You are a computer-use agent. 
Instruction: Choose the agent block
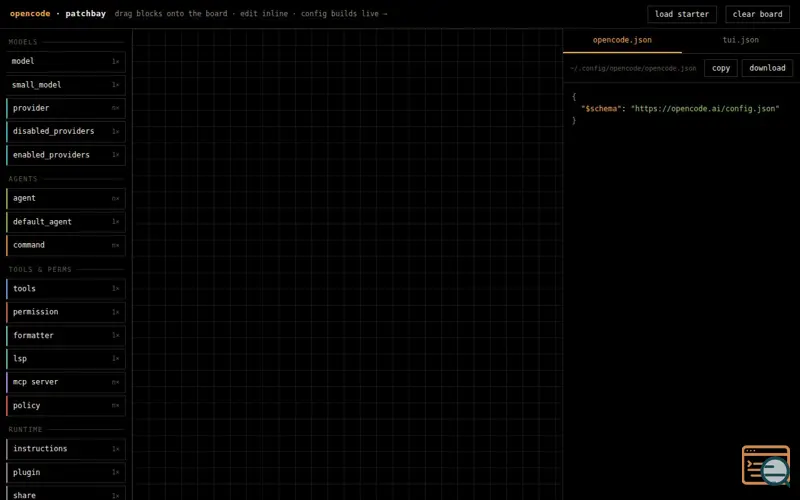click(66, 198)
